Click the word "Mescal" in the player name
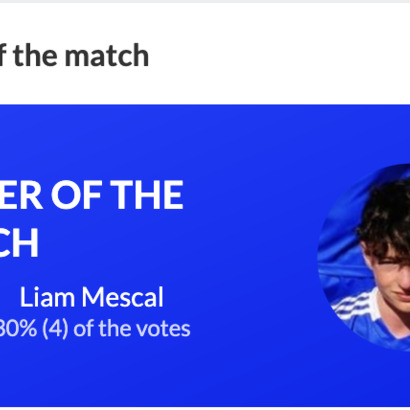Viewport: 410px width, 410px height. pyautogui.click(x=123, y=297)
